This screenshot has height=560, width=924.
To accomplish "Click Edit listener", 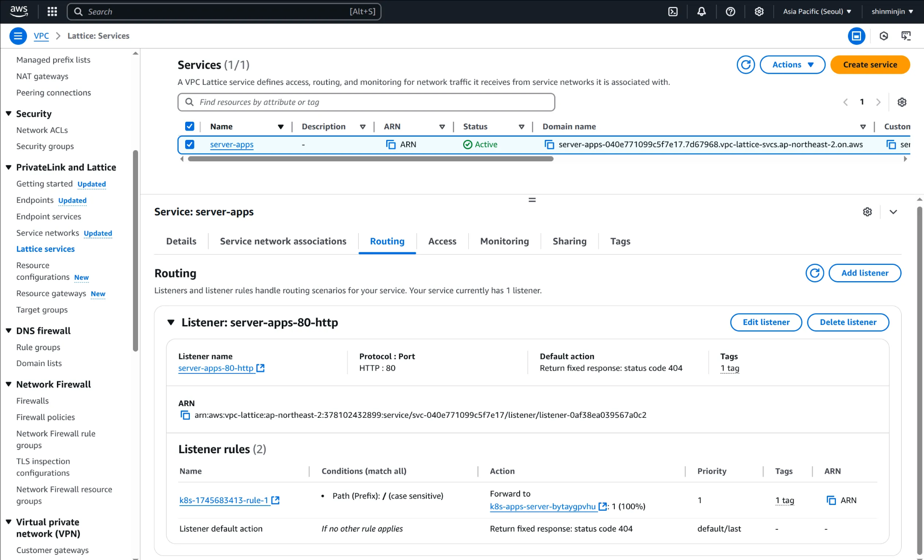I will click(x=766, y=322).
